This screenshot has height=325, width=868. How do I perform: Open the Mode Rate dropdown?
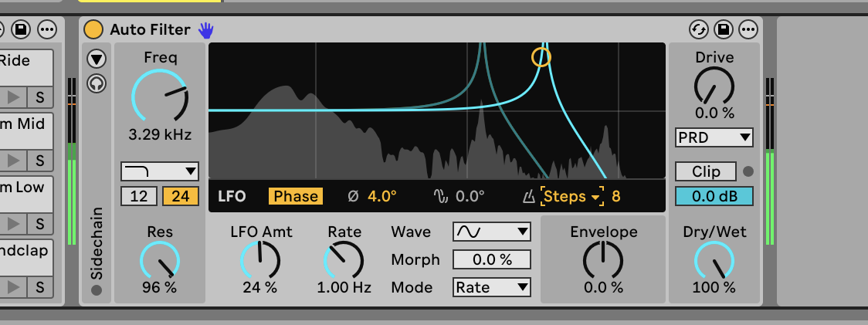492,287
